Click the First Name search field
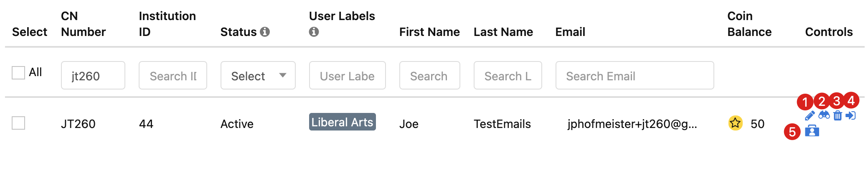 click(x=429, y=75)
